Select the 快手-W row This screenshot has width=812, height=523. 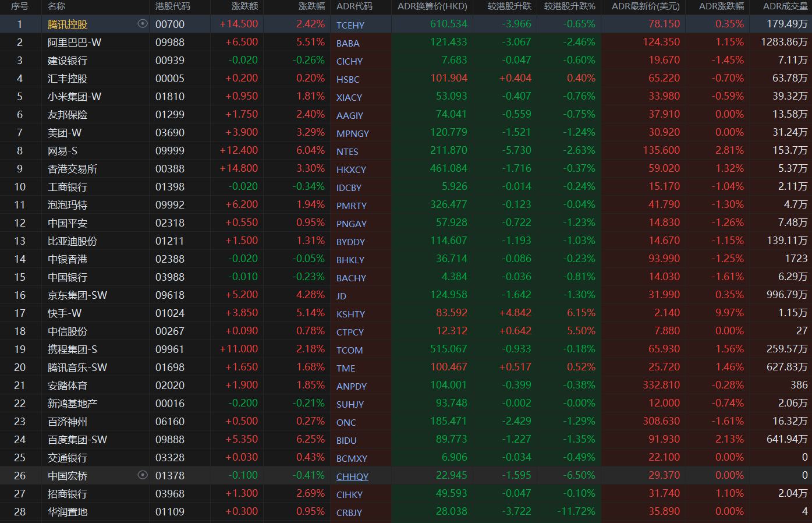(65, 313)
